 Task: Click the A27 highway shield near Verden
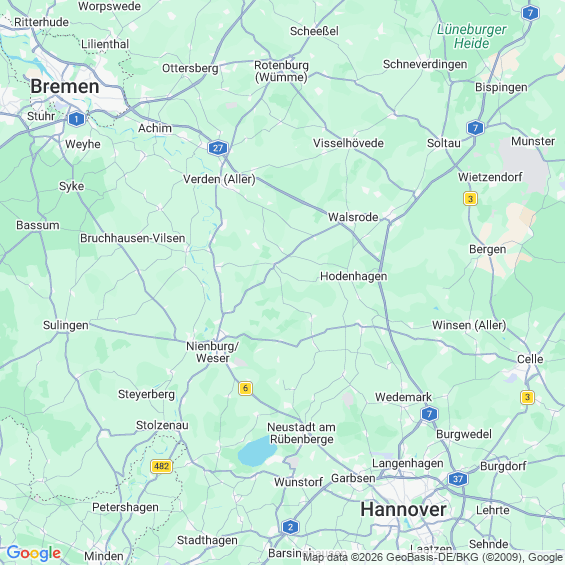click(218, 148)
